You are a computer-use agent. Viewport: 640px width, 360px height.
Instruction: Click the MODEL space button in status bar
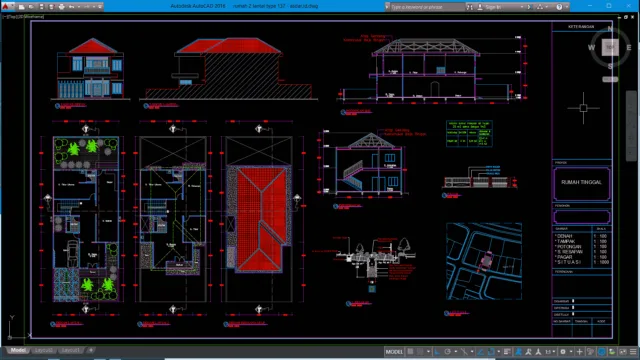[394, 351]
